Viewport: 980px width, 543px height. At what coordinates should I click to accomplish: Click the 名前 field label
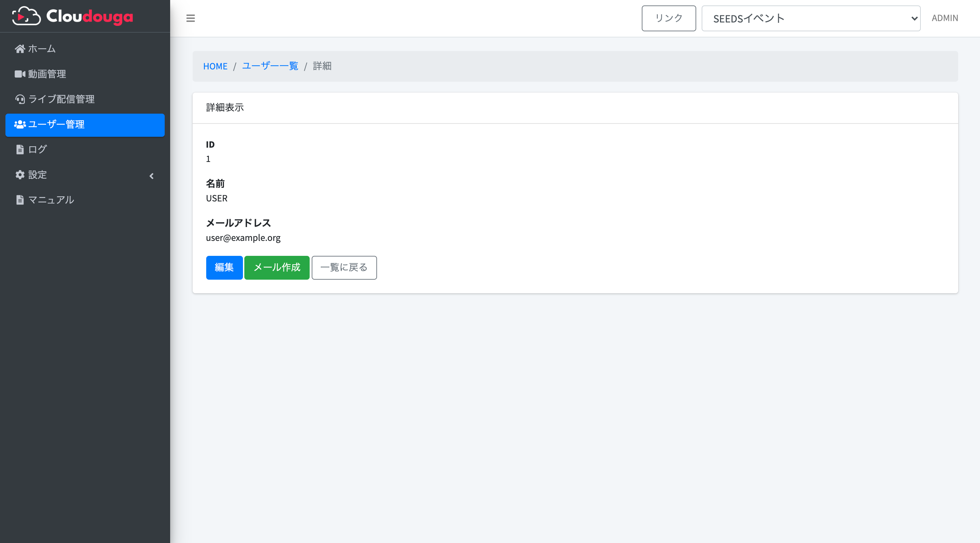(x=215, y=184)
